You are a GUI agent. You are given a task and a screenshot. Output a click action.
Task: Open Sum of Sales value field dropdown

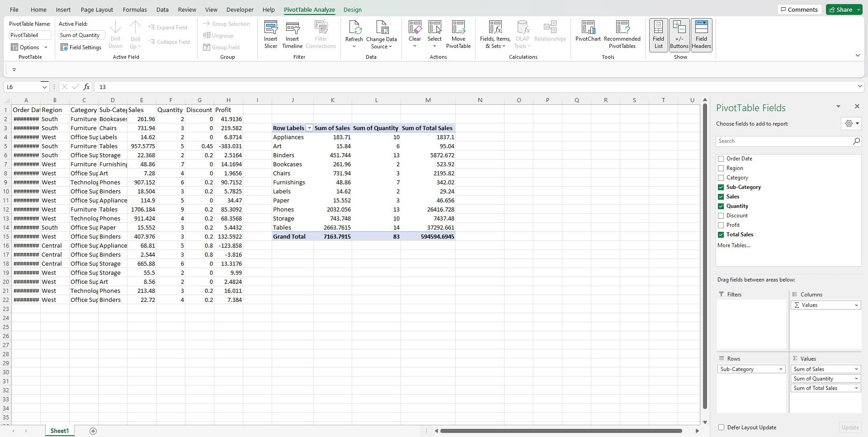point(856,369)
